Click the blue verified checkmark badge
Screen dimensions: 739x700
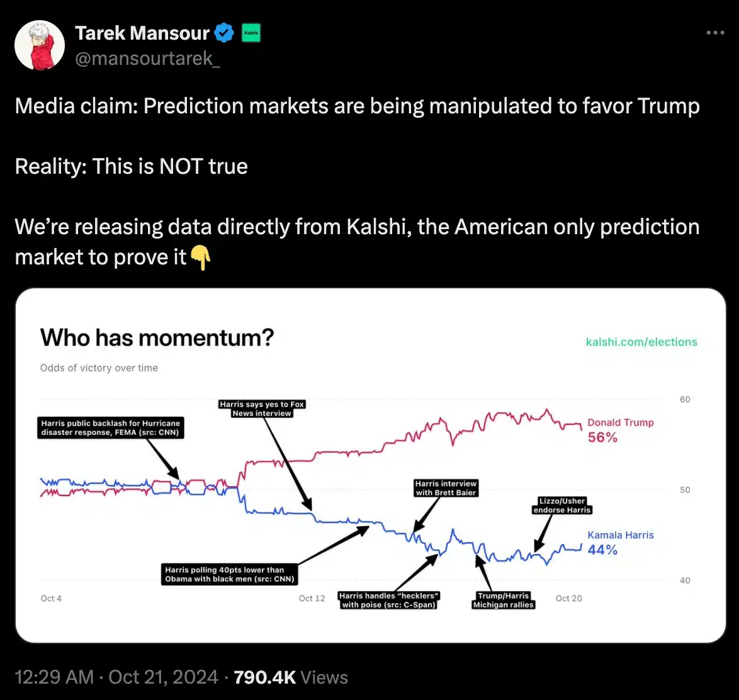[224, 32]
